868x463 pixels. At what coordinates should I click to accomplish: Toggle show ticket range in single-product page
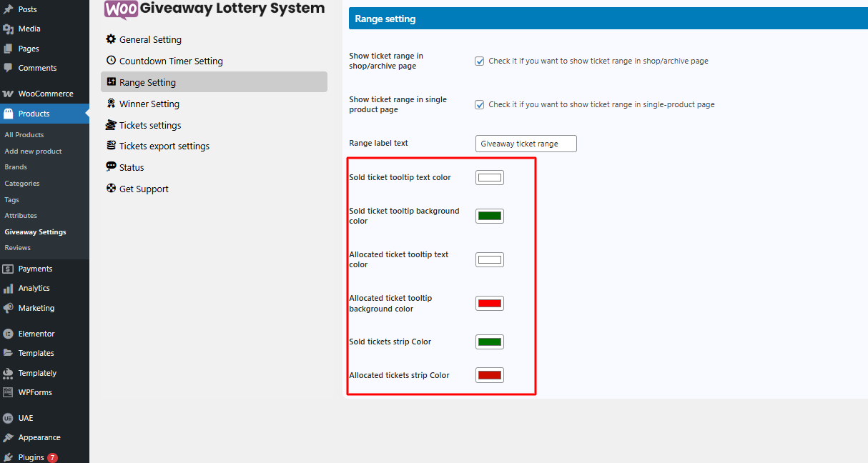point(480,104)
